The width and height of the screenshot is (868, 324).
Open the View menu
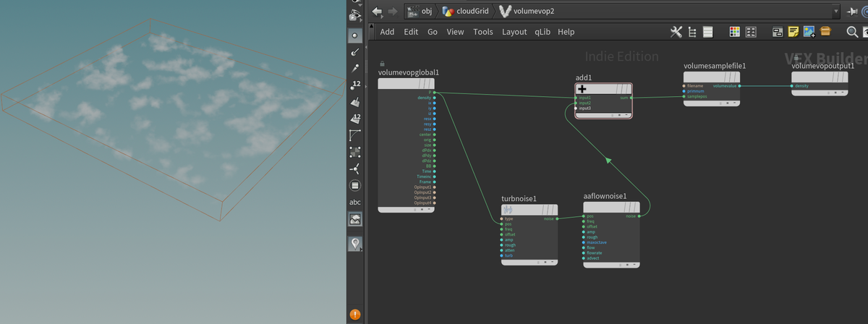tap(455, 32)
